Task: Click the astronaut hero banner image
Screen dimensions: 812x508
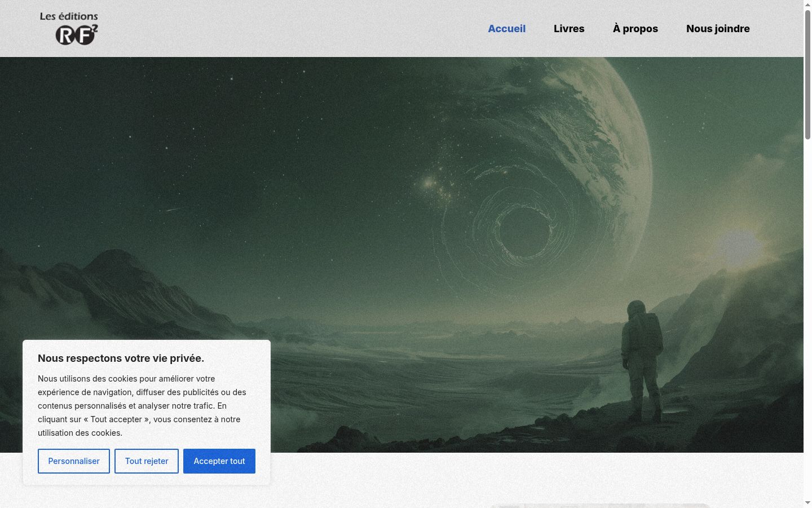Action: (x=401, y=255)
